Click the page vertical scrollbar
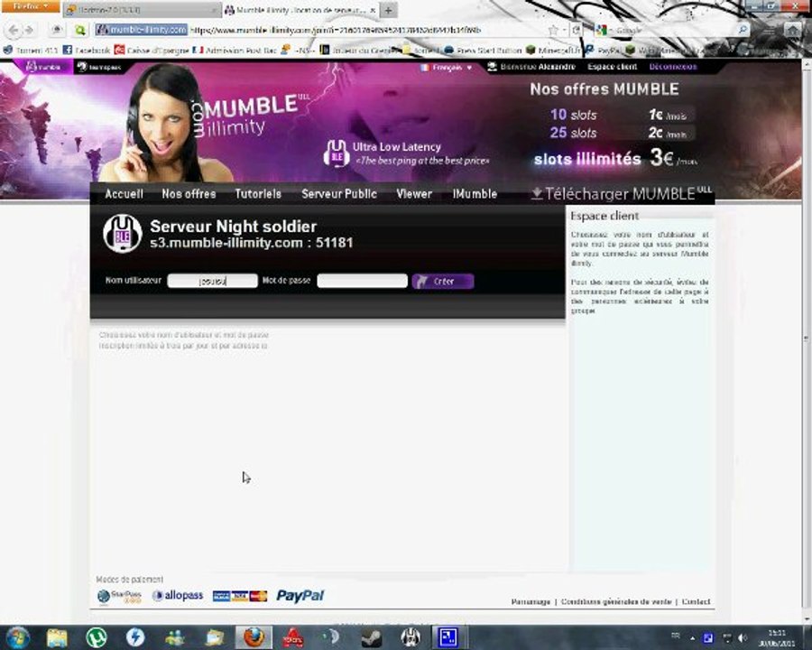812x650 pixels. tap(807, 339)
